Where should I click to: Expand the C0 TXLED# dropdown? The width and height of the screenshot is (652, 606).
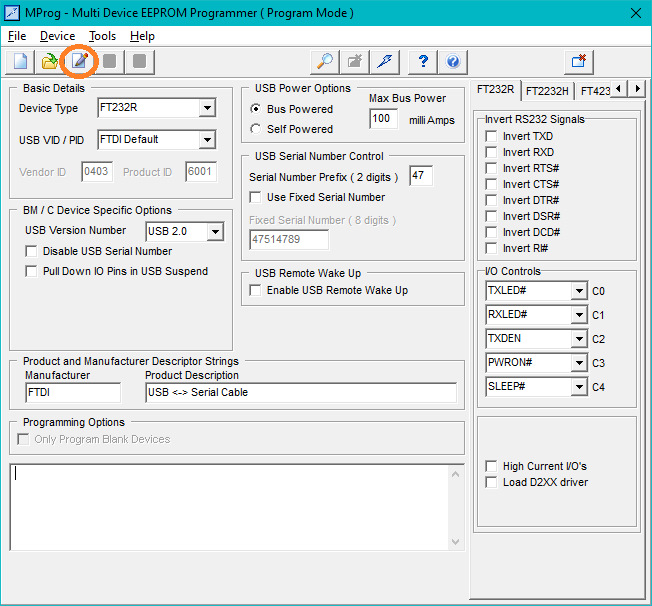click(x=579, y=291)
